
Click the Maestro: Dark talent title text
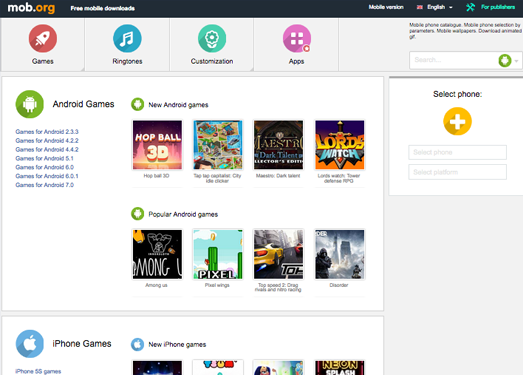(278, 175)
